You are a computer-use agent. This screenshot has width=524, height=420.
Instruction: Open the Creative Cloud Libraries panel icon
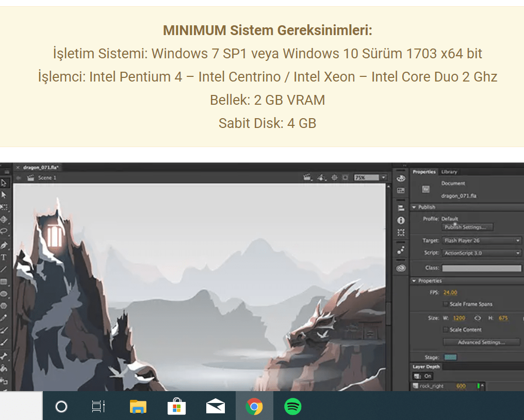click(401, 268)
